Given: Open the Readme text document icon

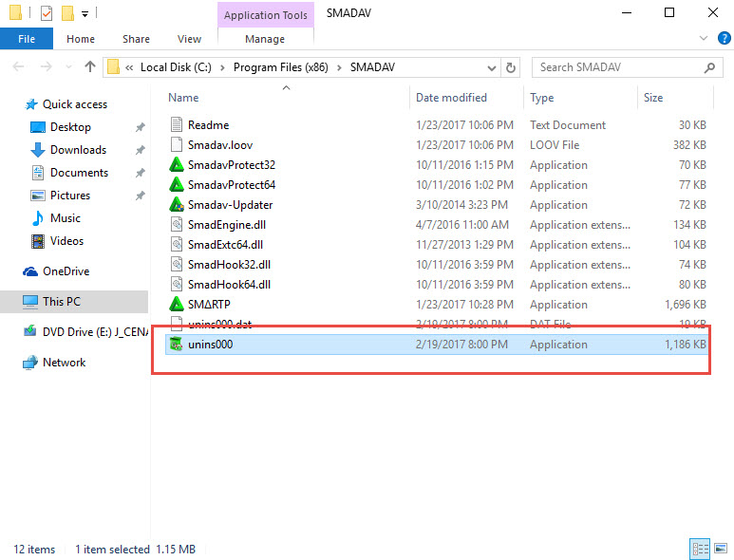Looking at the screenshot, I should [x=177, y=125].
